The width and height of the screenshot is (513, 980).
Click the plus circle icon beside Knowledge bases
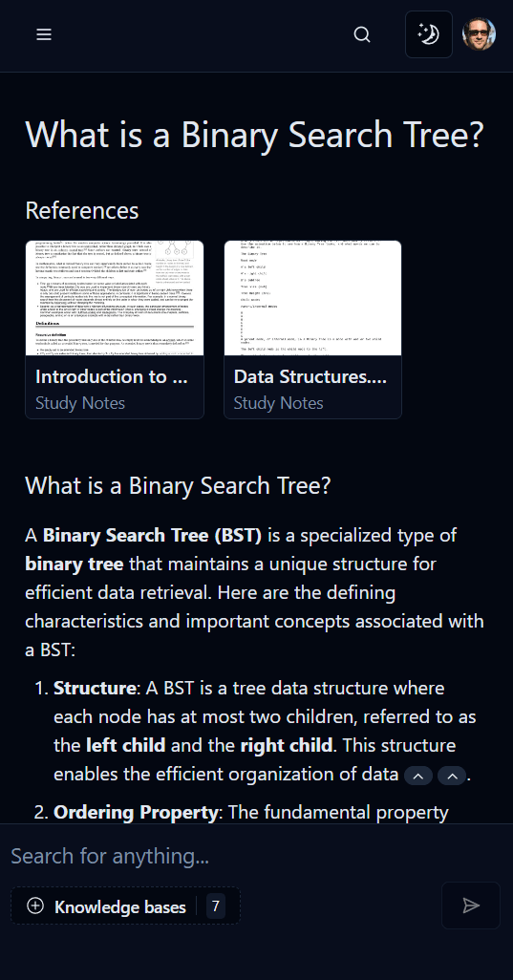(35, 905)
